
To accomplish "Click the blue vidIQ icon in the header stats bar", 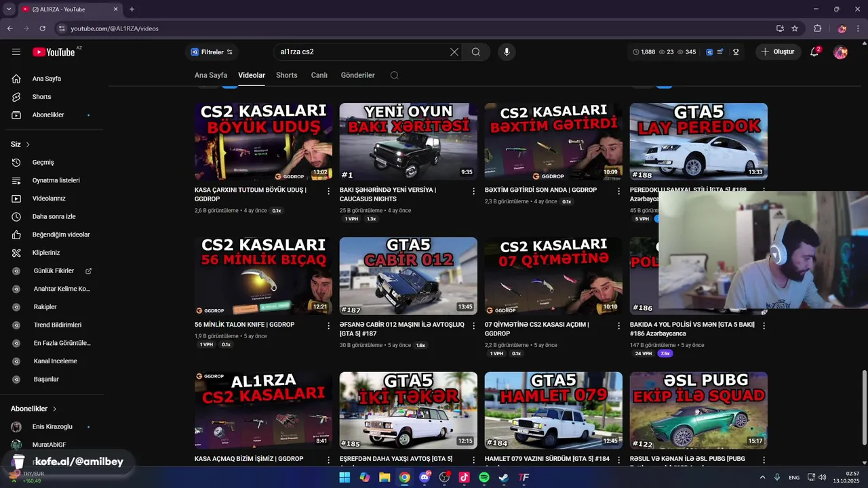I will point(709,52).
